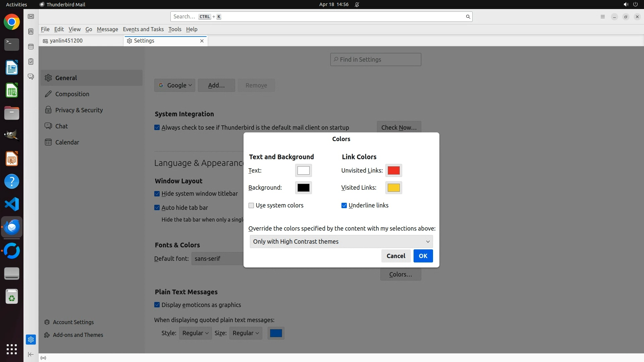Toggle Display emoticons as graphics
The width and height of the screenshot is (644, 362).
pyautogui.click(x=157, y=305)
